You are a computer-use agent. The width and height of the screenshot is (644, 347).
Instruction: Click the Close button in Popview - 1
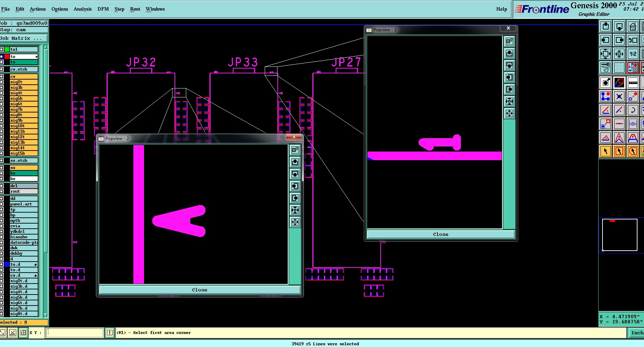pos(441,234)
